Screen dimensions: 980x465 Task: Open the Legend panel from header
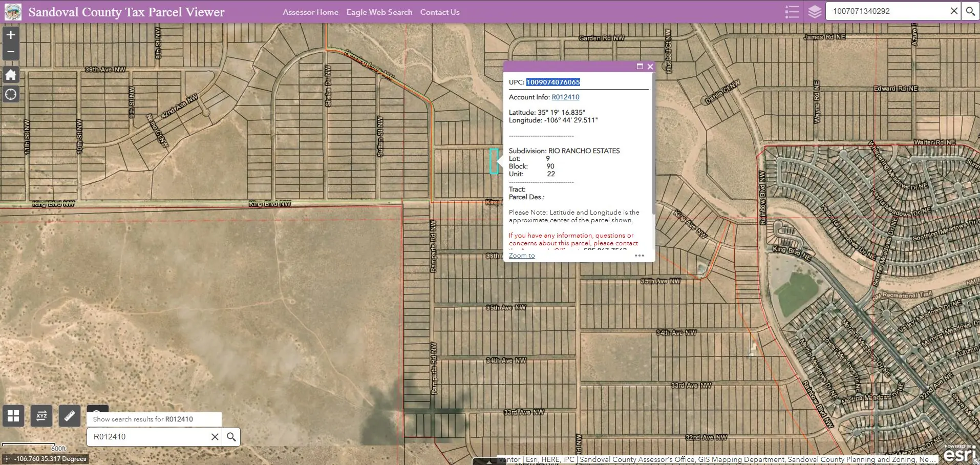pos(792,11)
